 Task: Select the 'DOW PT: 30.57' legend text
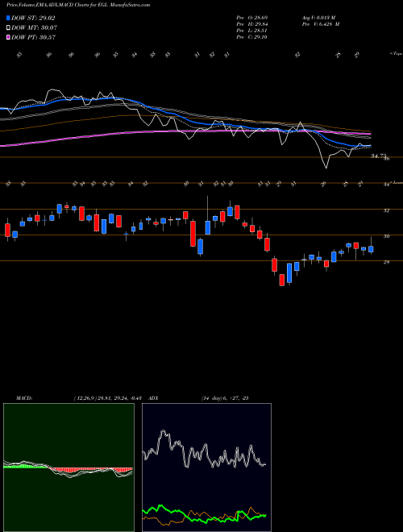[34, 37]
